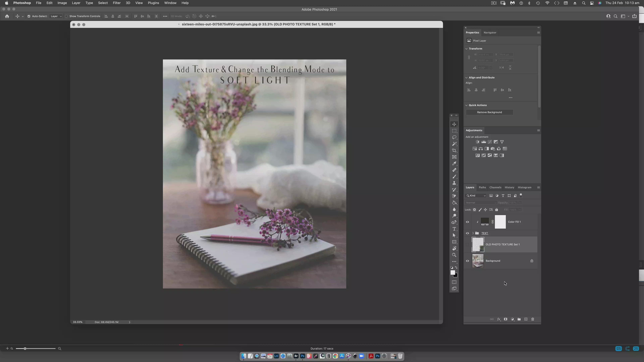Expand the TEXT layer group

pyautogui.click(x=473, y=233)
